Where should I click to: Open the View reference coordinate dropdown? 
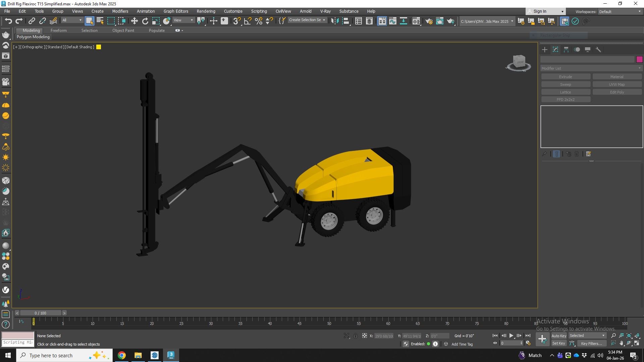click(x=183, y=20)
